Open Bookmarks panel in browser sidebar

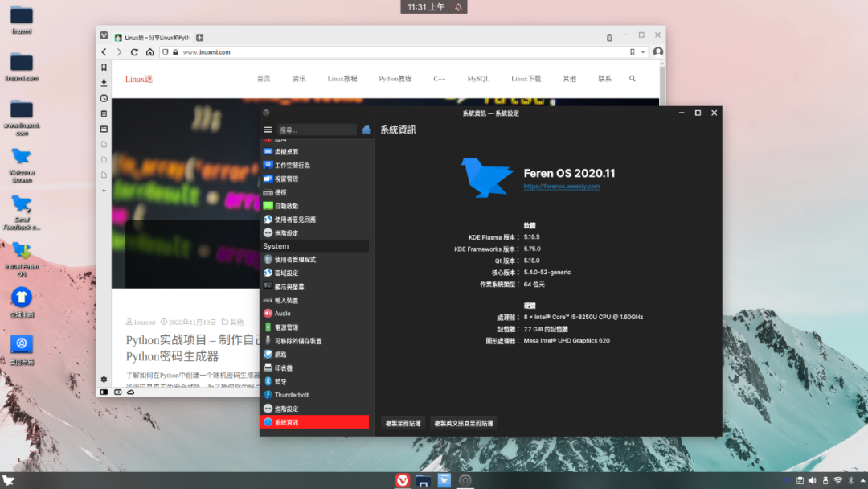[104, 68]
